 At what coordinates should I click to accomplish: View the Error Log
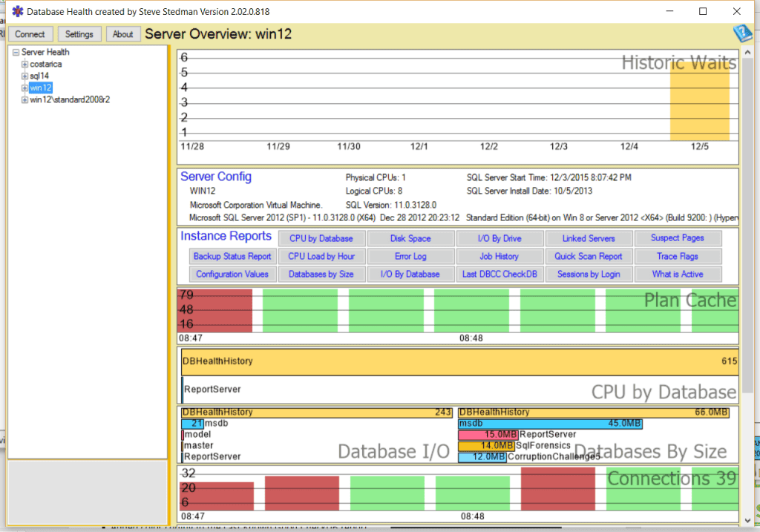(x=410, y=256)
